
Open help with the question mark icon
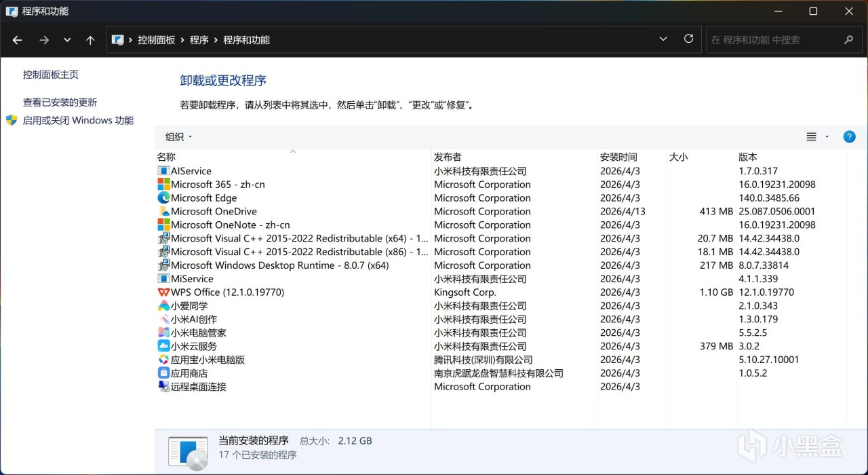(x=849, y=136)
